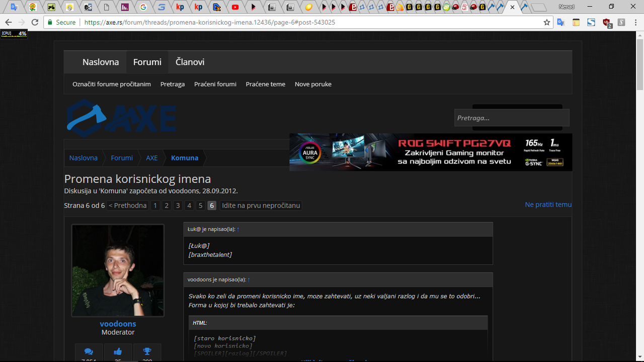Switch to the Forumi tab
The width and height of the screenshot is (644, 362).
(x=147, y=61)
